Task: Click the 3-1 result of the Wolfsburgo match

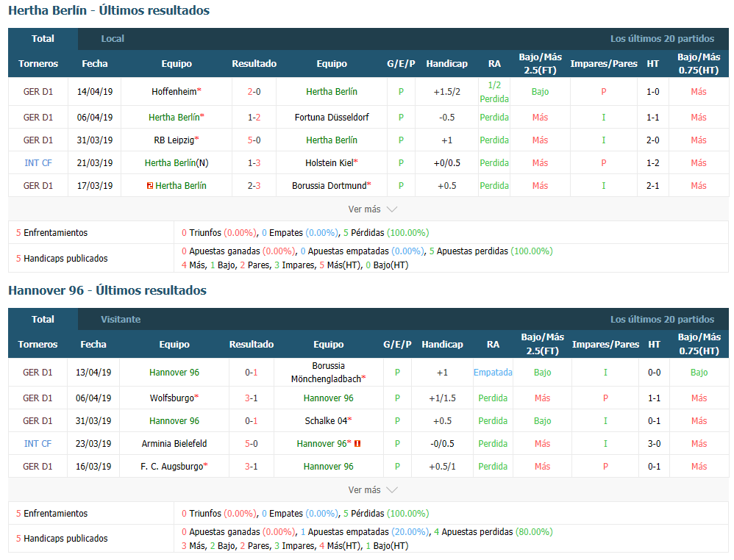Action: click(x=252, y=398)
